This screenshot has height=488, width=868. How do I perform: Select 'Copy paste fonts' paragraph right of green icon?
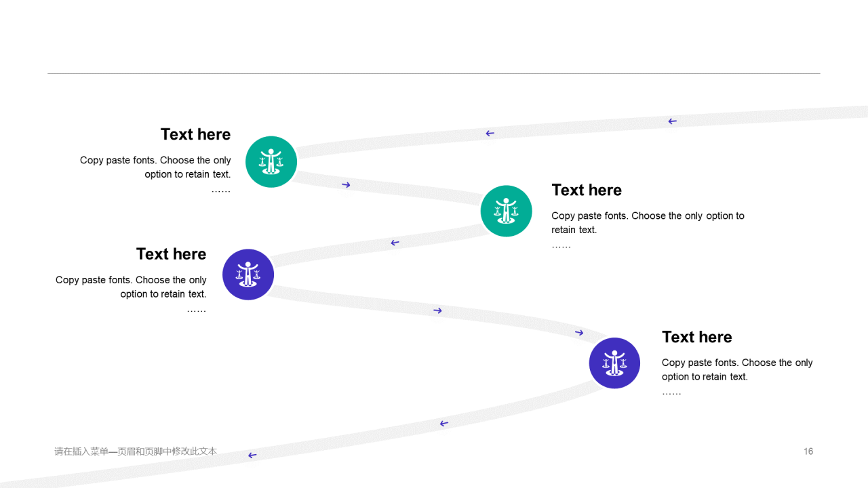coord(648,230)
